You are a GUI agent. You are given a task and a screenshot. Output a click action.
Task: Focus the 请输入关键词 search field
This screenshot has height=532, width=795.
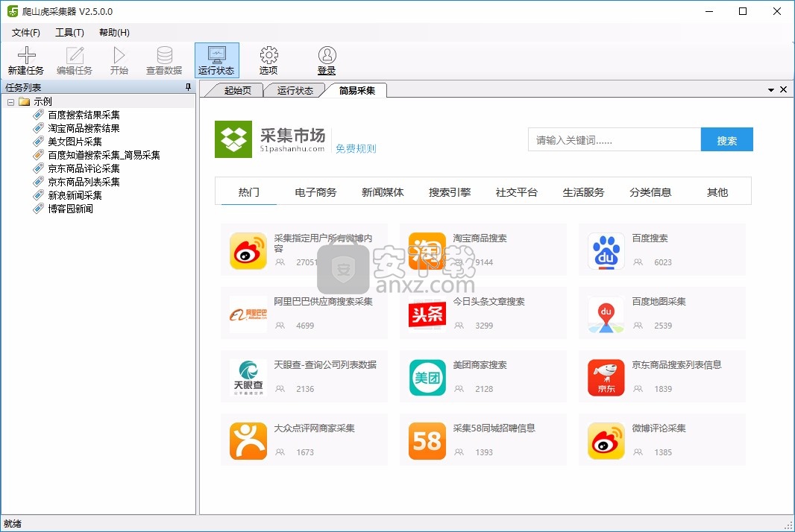coord(615,139)
